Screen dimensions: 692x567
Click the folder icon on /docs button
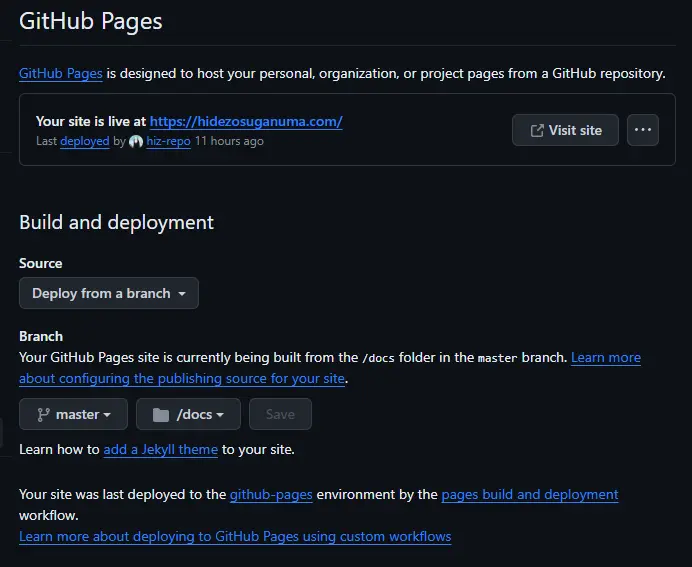click(160, 414)
